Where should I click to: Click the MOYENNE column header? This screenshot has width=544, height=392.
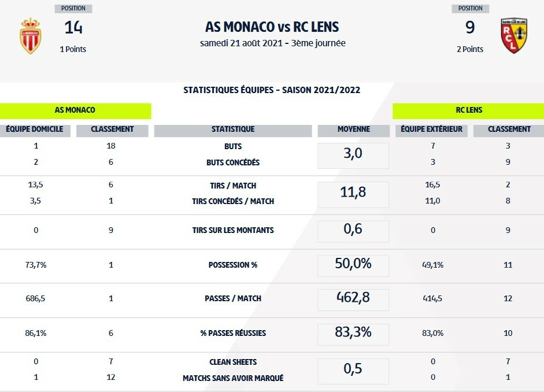point(353,130)
